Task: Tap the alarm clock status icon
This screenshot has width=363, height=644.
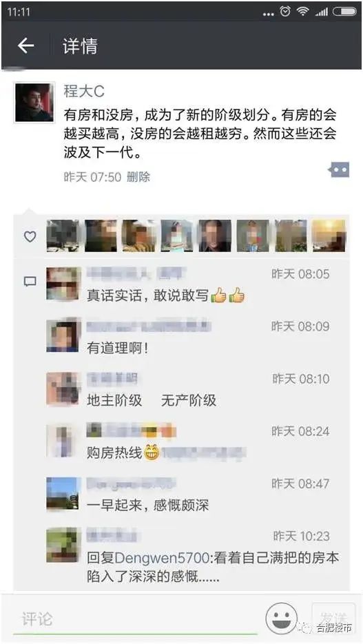Action: (285, 12)
